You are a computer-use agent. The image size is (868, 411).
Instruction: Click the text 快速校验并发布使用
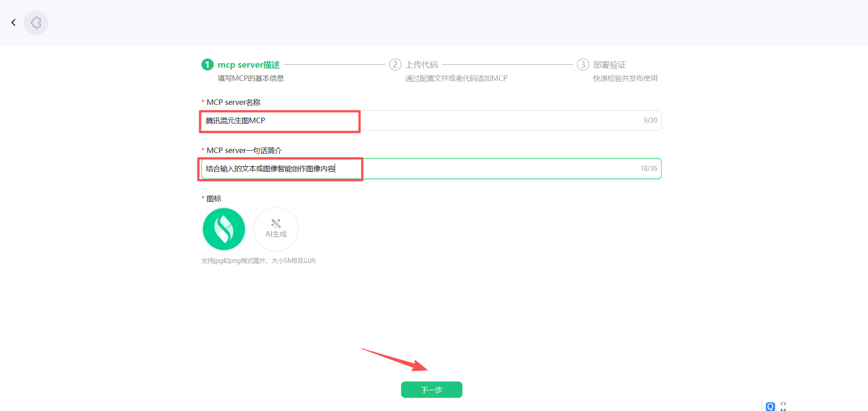[x=625, y=78]
